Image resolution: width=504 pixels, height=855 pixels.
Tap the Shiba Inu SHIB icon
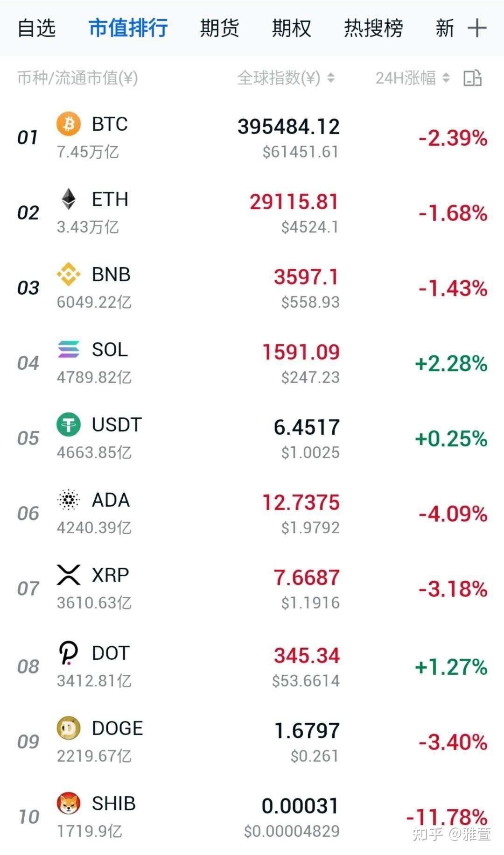(x=69, y=803)
